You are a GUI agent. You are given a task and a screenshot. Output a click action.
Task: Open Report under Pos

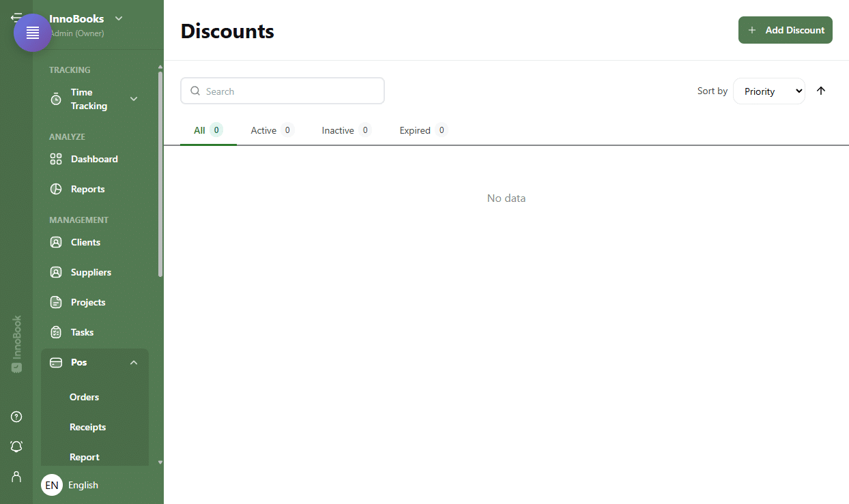(x=85, y=457)
